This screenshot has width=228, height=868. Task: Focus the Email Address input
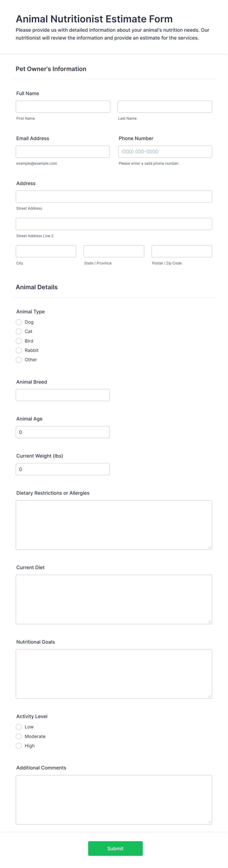63,152
